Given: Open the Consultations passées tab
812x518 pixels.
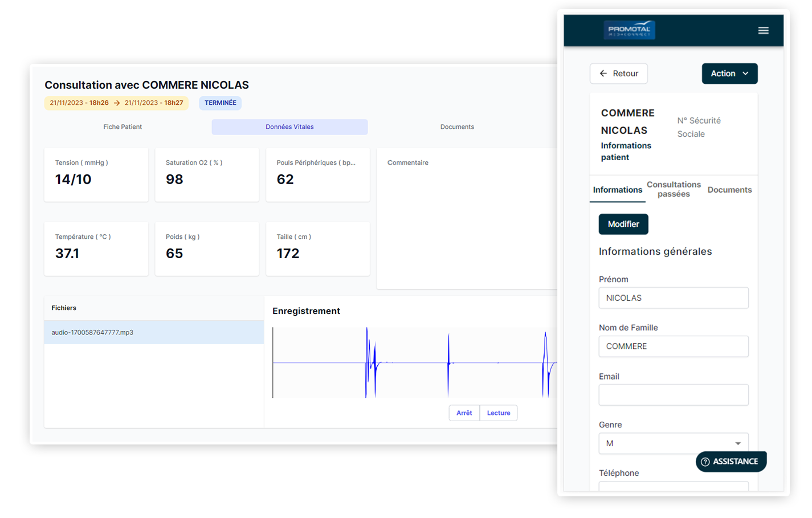Looking at the screenshot, I should click(x=674, y=189).
